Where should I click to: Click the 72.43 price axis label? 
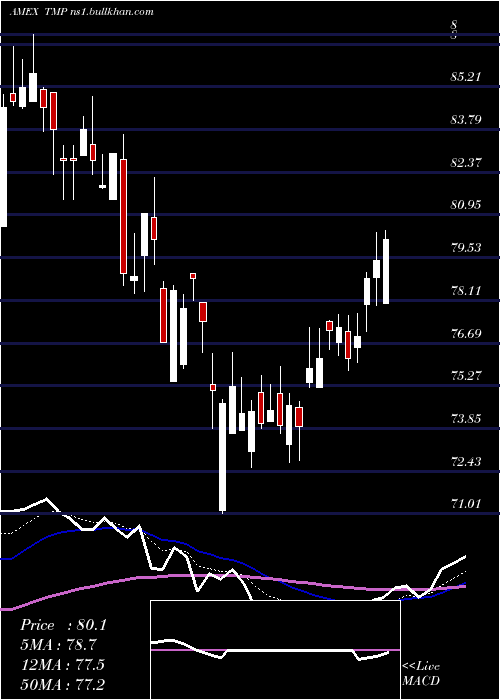point(466,462)
